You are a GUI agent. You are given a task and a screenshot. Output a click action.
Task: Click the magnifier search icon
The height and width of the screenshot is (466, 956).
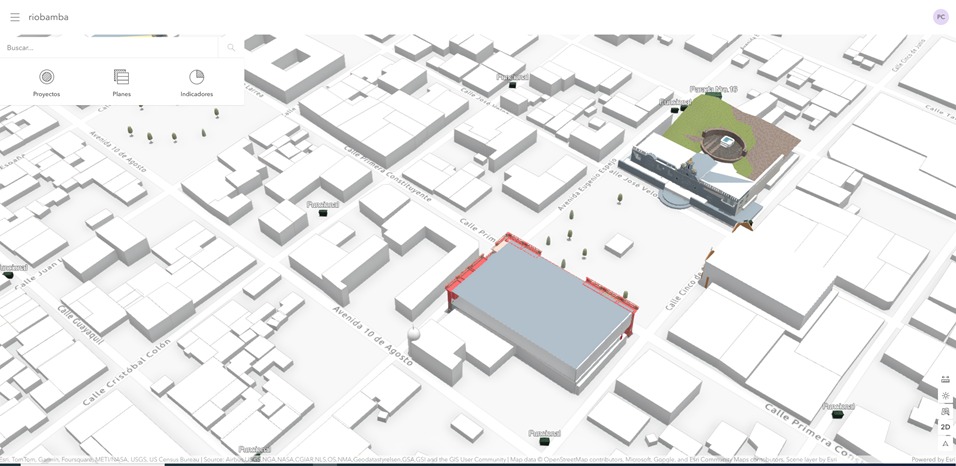[231, 47]
